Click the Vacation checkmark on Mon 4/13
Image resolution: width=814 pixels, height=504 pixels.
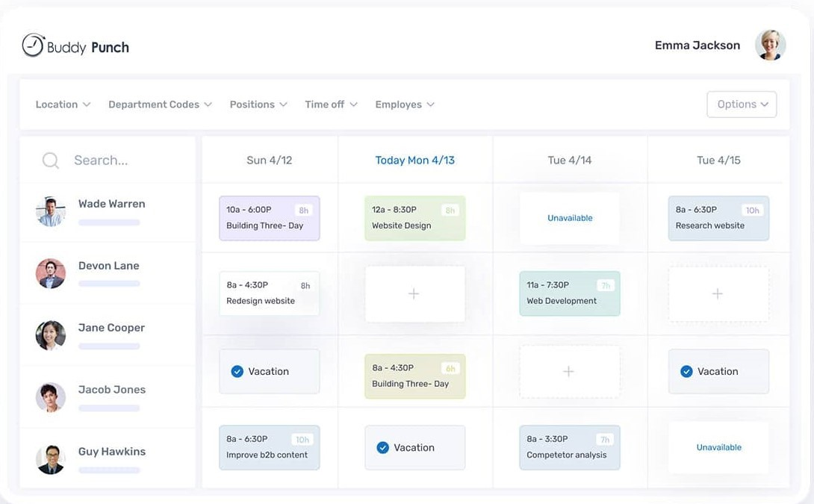(382, 447)
